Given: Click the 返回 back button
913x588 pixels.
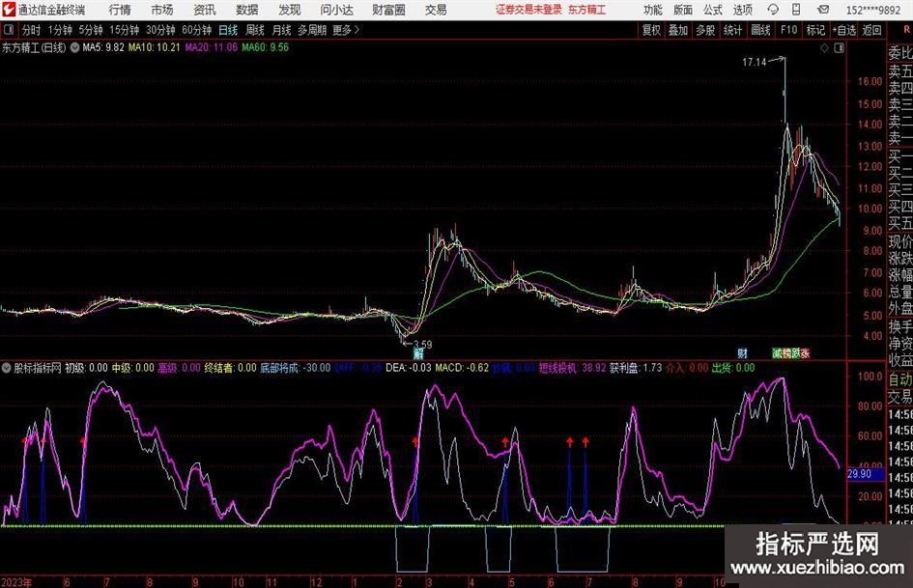Looking at the screenshot, I should tap(871, 30).
